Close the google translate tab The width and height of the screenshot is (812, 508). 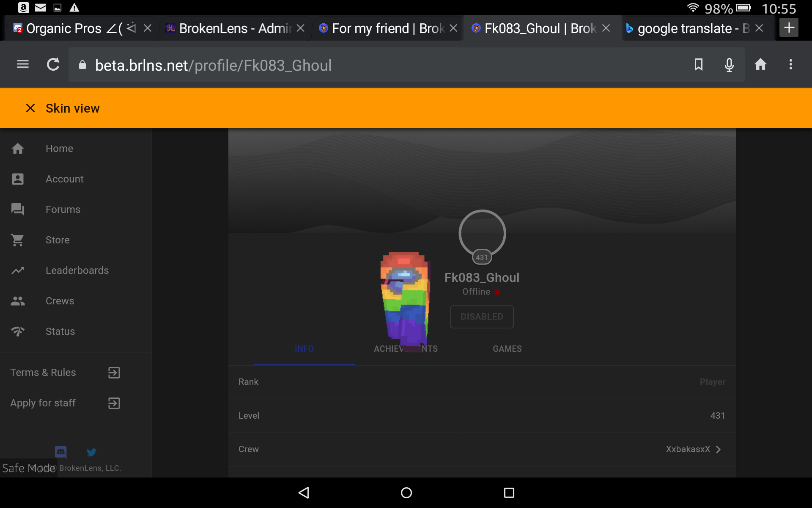(759, 28)
